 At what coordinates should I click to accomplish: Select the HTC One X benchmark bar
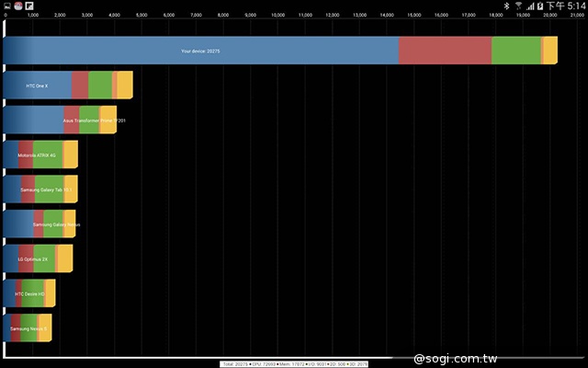[x=37, y=85]
